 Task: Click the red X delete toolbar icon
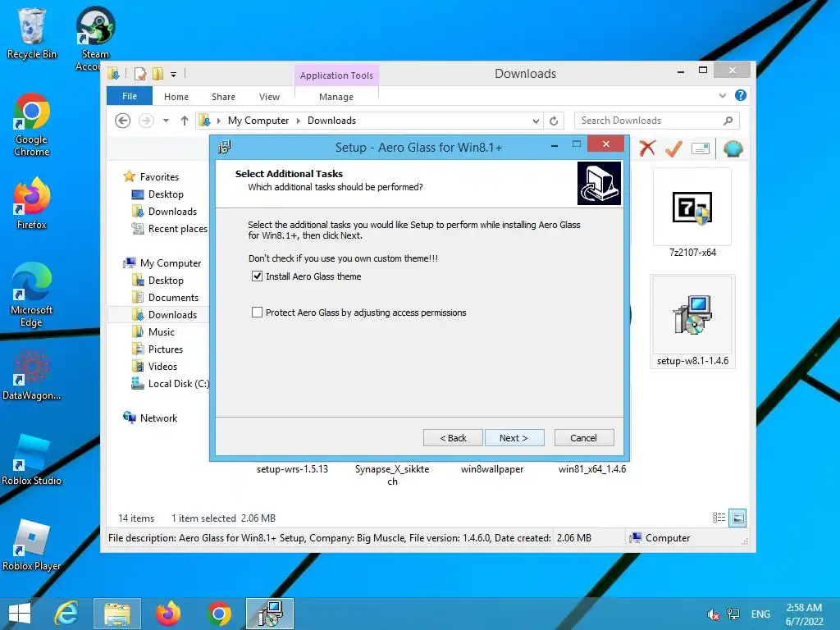click(x=647, y=148)
